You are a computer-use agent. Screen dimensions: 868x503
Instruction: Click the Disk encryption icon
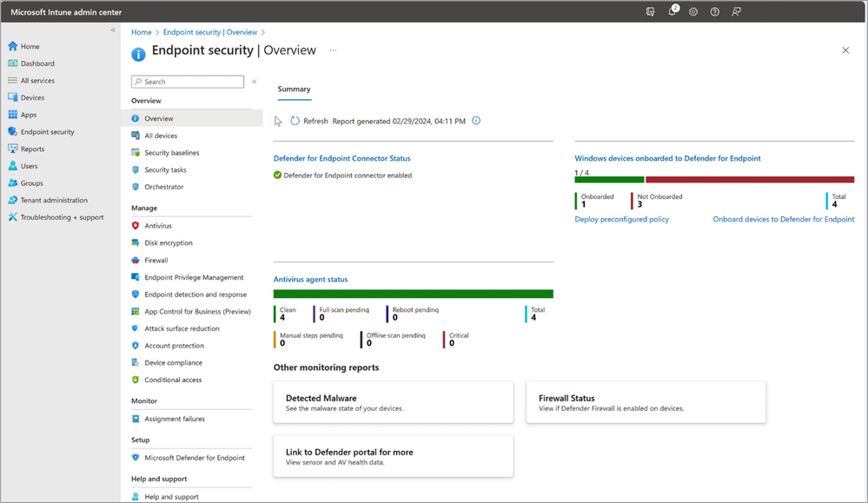click(x=136, y=243)
